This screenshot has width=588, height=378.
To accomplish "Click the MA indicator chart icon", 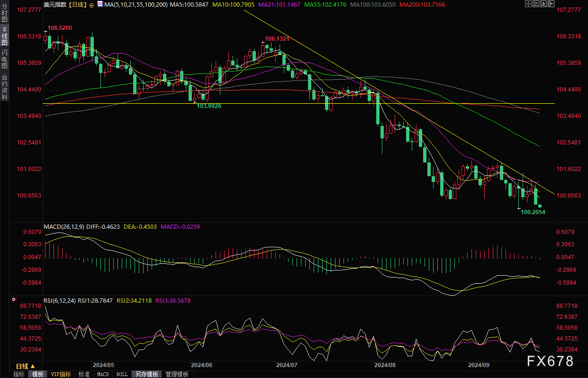I will pyautogui.click(x=100, y=4).
